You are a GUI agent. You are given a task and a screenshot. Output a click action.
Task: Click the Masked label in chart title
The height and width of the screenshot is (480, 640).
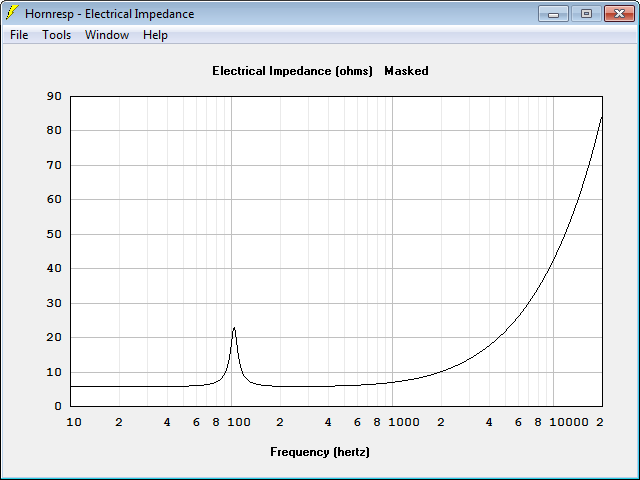point(406,71)
